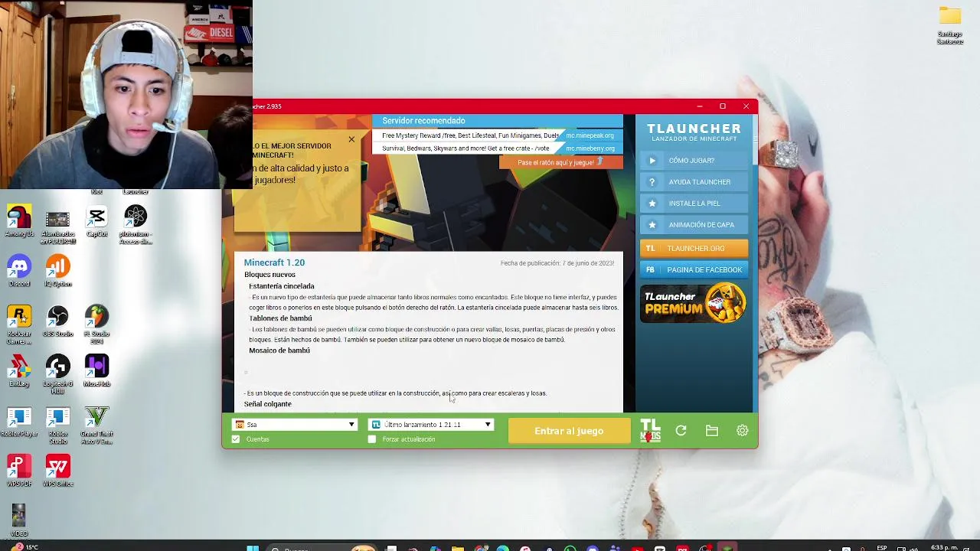Open the Discord desktop shortcut
980x551 pixels.
(19, 272)
